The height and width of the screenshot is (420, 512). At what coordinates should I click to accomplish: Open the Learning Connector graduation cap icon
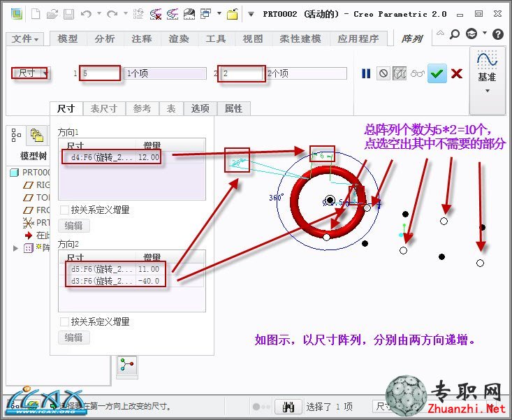click(x=471, y=34)
